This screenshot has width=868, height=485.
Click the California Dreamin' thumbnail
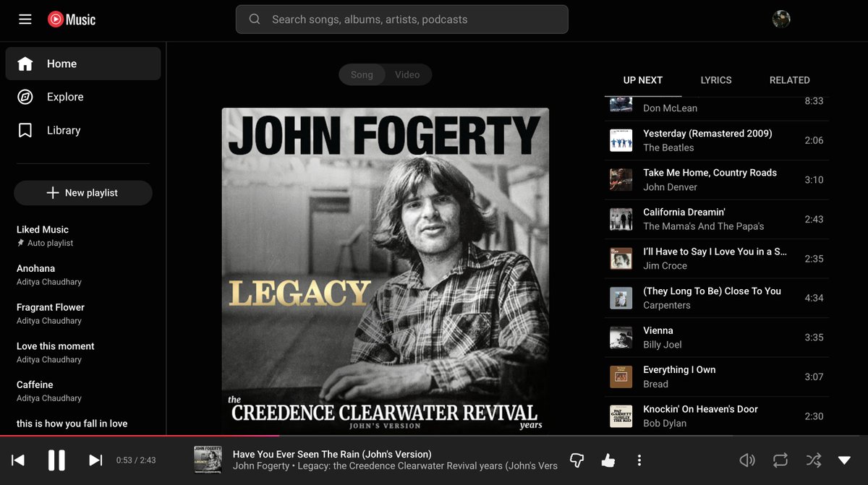[621, 219]
